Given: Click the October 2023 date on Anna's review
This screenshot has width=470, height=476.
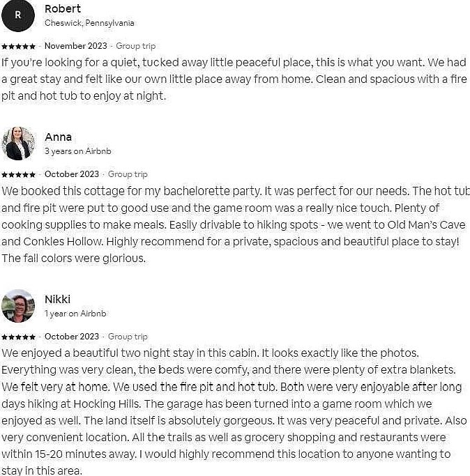Looking at the screenshot, I should 72,174.
